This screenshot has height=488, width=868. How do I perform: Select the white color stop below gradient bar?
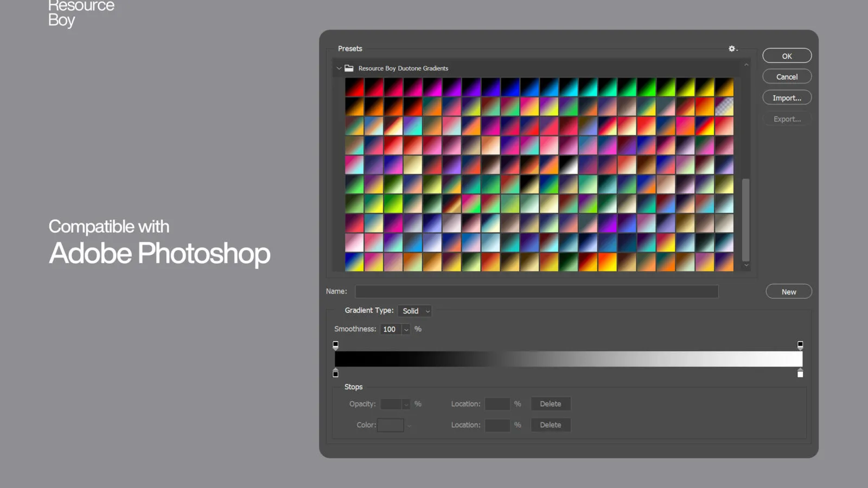800,373
